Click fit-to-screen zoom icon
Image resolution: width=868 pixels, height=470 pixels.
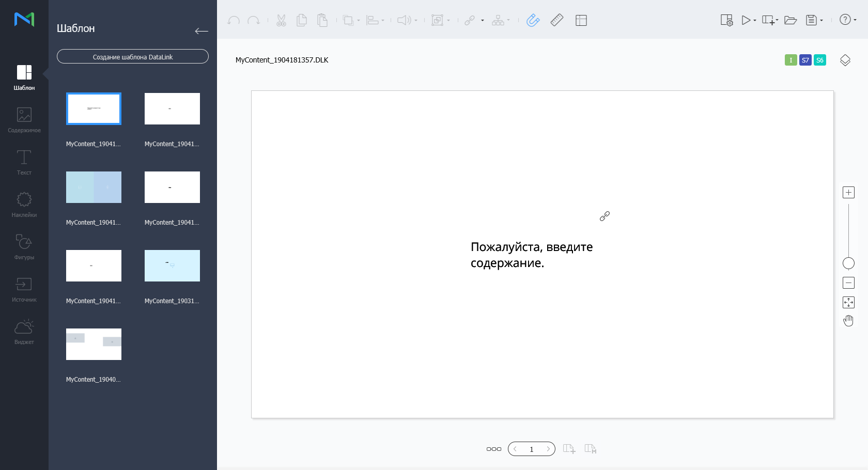coord(848,302)
